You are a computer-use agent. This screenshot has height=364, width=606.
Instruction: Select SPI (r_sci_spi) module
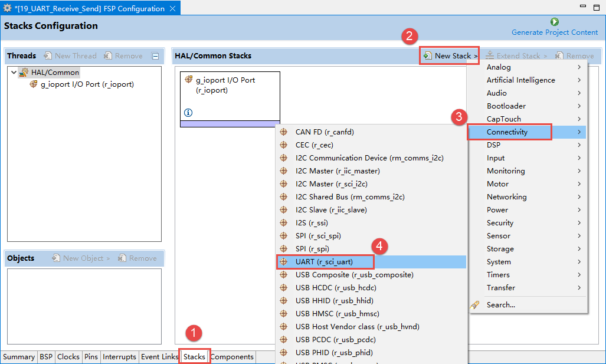coord(371,236)
